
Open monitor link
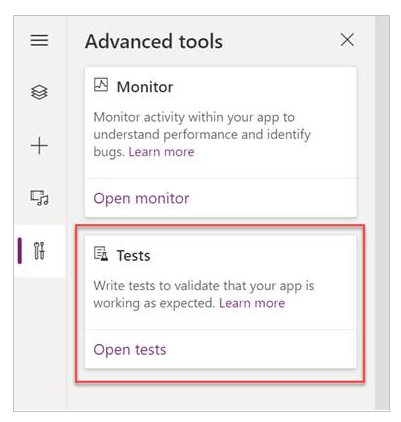click(x=141, y=199)
